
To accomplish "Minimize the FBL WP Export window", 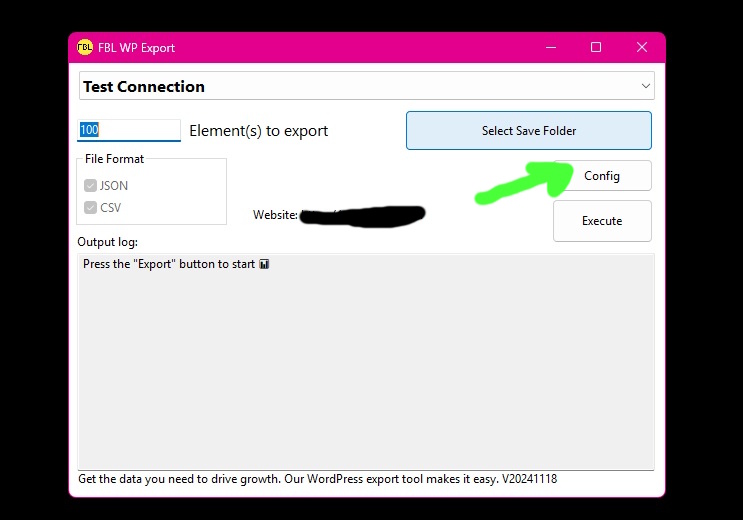I will [x=550, y=47].
